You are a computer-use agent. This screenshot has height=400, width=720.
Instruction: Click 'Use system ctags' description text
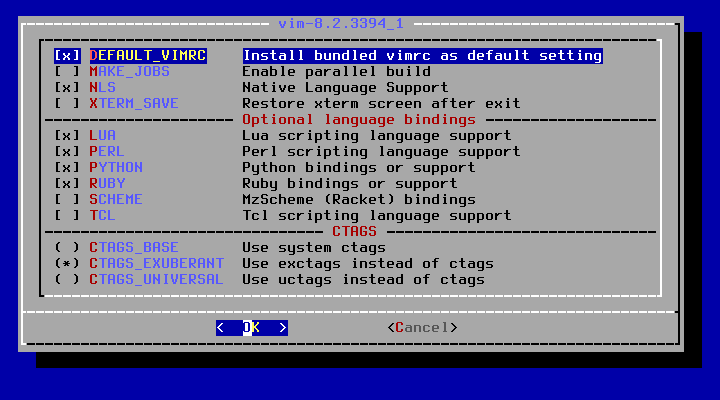pos(314,248)
